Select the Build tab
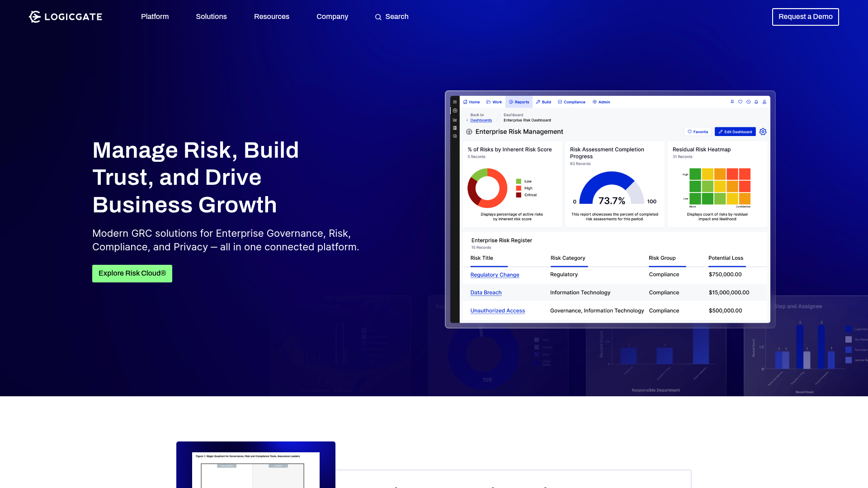Screen dimensions: 868x488 (x=543, y=102)
